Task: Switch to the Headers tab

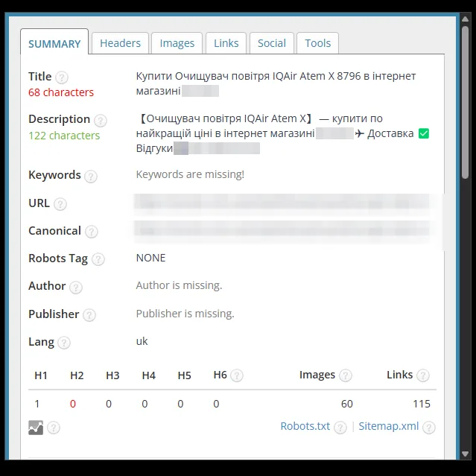Action: [120, 43]
